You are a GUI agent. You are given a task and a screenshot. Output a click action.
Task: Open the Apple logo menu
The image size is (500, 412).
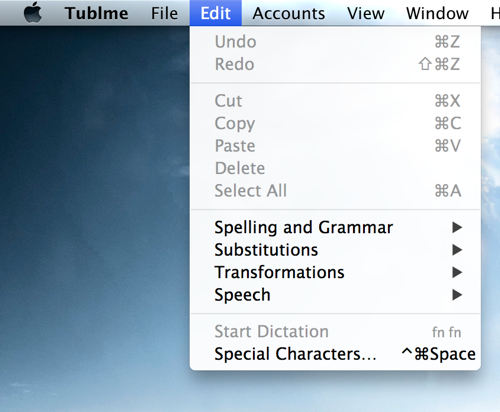click(33, 13)
